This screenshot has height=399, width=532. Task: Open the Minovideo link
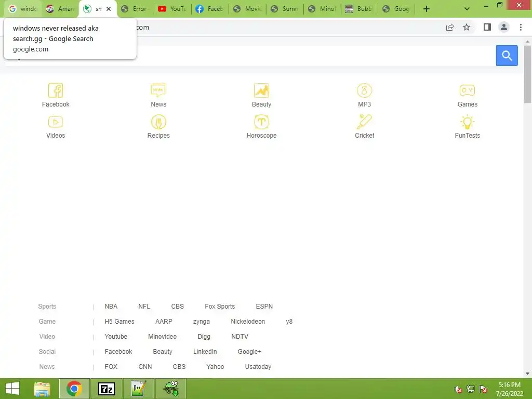pyautogui.click(x=163, y=337)
